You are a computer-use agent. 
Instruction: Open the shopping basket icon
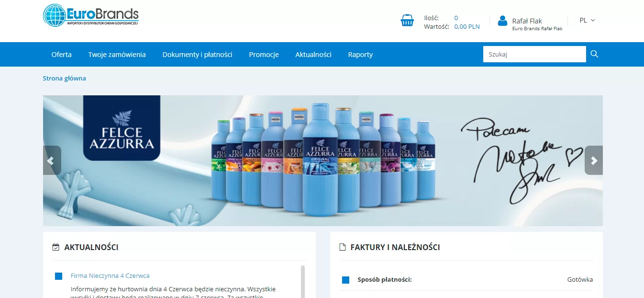coord(407,21)
